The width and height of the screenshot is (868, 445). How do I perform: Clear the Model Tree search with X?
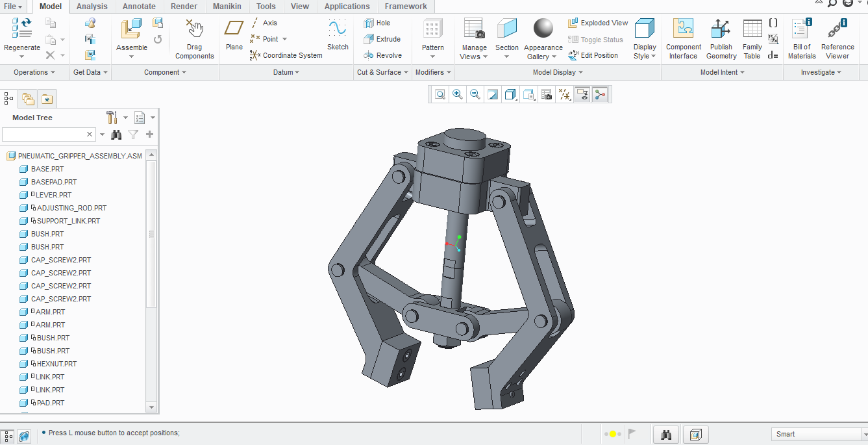tap(90, 134)
